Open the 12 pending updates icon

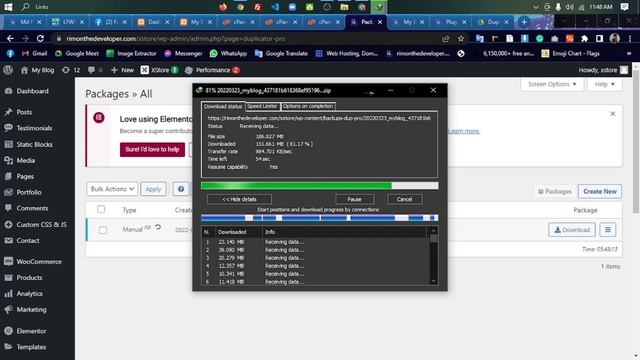(x=71, y=70)
